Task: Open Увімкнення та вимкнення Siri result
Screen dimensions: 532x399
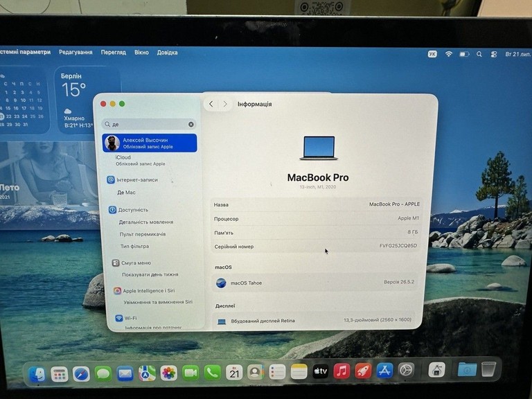Action: point(158,302)
